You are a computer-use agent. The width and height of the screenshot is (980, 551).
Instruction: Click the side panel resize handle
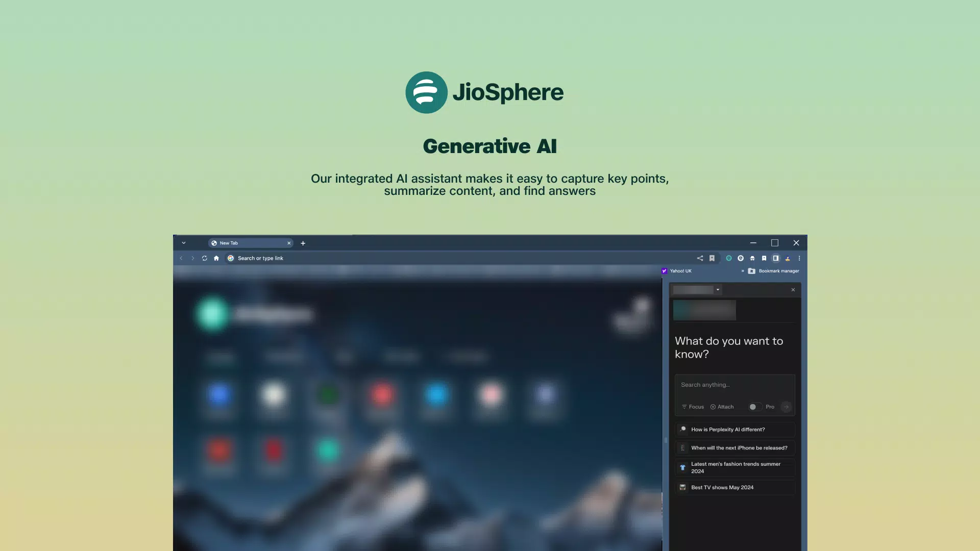666,440
